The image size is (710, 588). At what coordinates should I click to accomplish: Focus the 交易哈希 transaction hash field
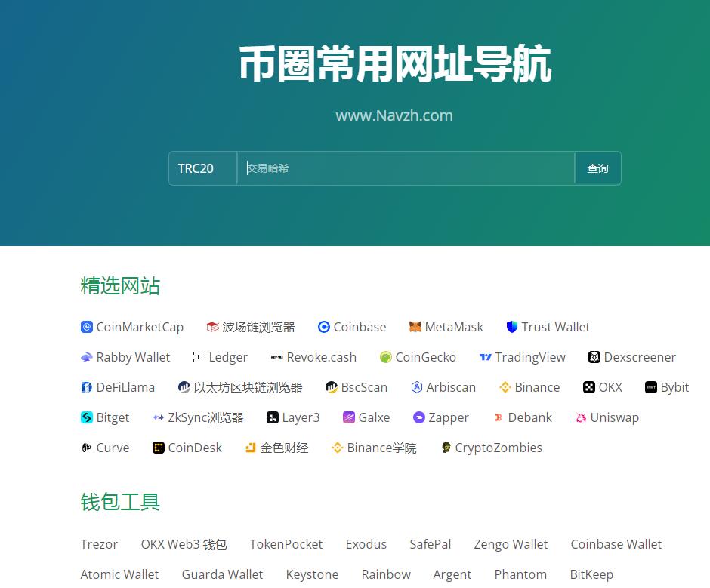click(406, 168)
